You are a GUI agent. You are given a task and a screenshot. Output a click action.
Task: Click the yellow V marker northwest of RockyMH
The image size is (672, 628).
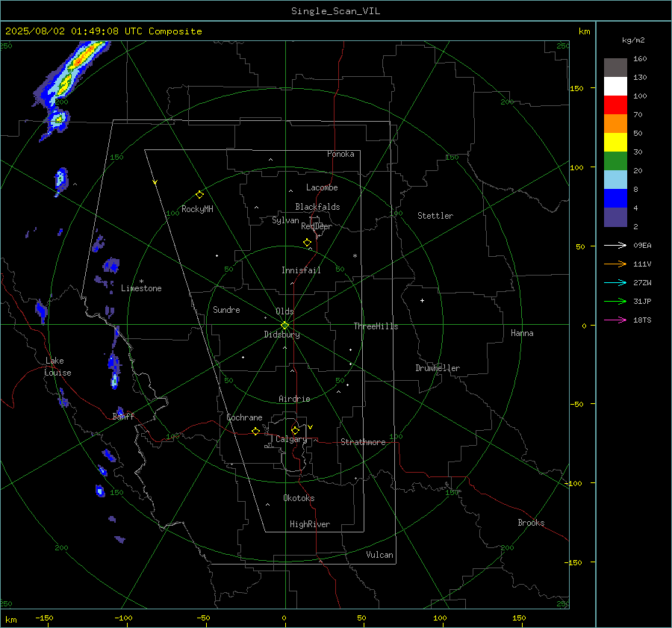155,182
